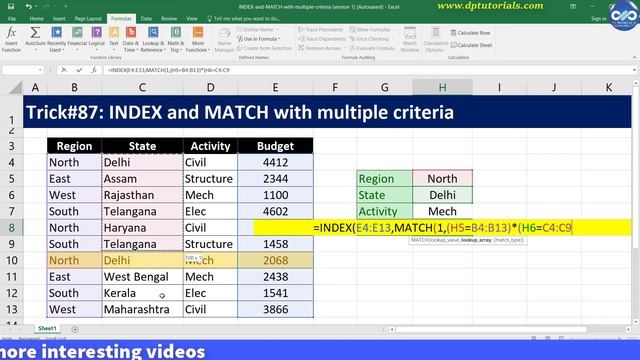
Task: Expand the formula bar using the right chevron
Action: click(x=634, y=70)
